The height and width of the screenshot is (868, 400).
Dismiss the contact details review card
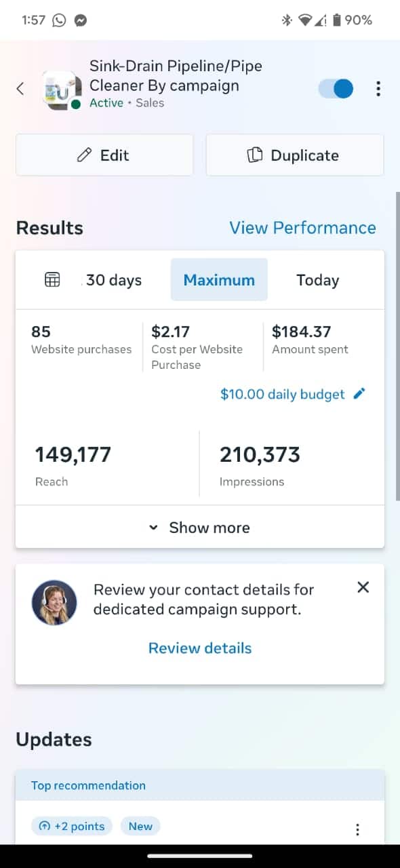tap(363, 587)
